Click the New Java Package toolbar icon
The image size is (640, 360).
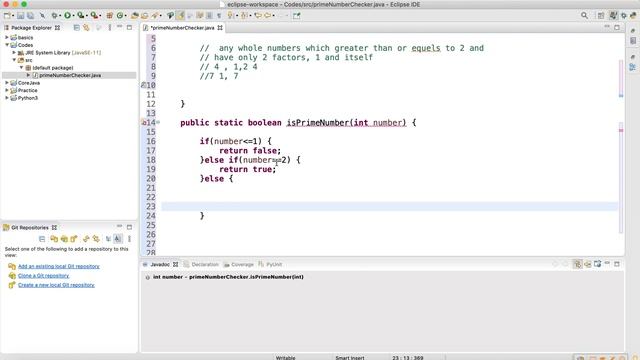[109, 16]
